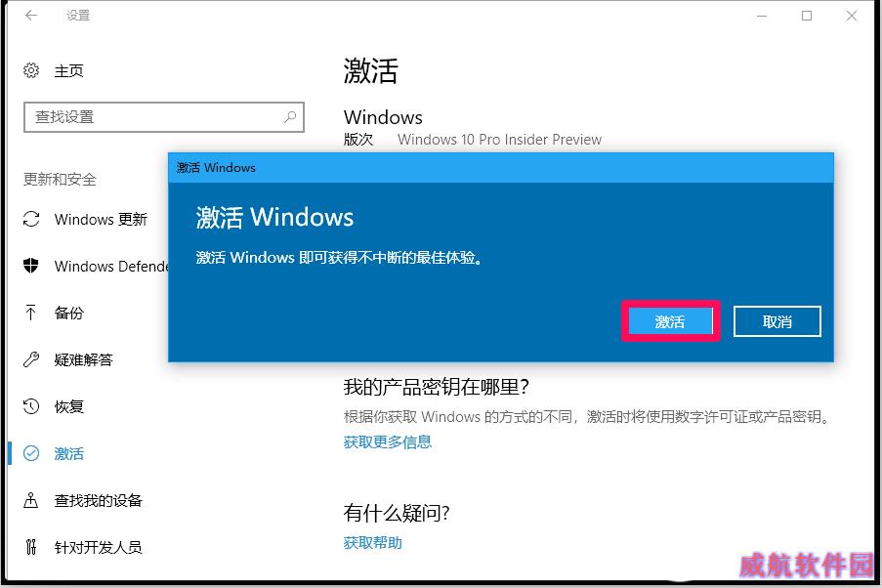
Task: Select the 疑难解答 wrench icon
Action: tap(31, 359)
